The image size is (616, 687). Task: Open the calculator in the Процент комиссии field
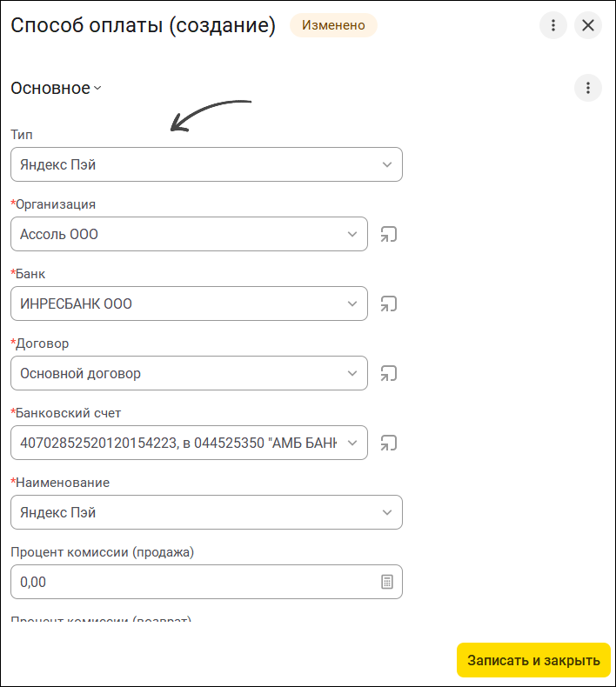pos(386,582)
